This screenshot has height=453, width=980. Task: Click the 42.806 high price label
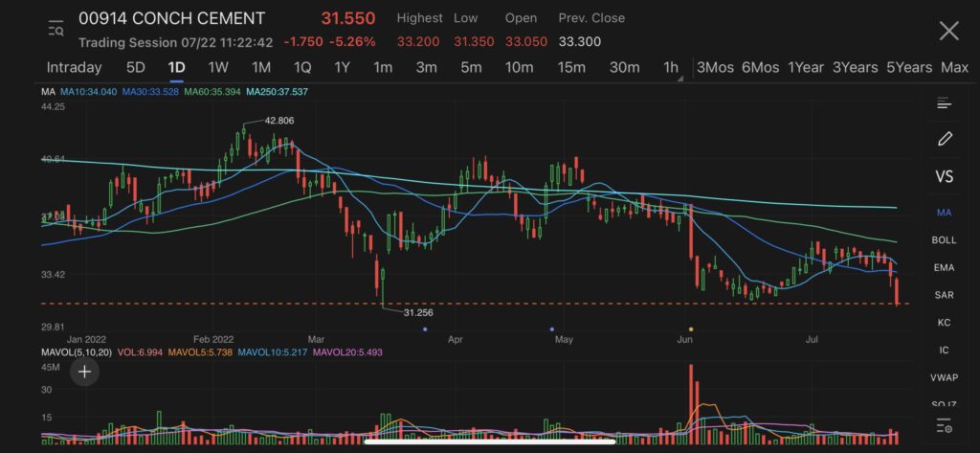[x=278, y=121]
